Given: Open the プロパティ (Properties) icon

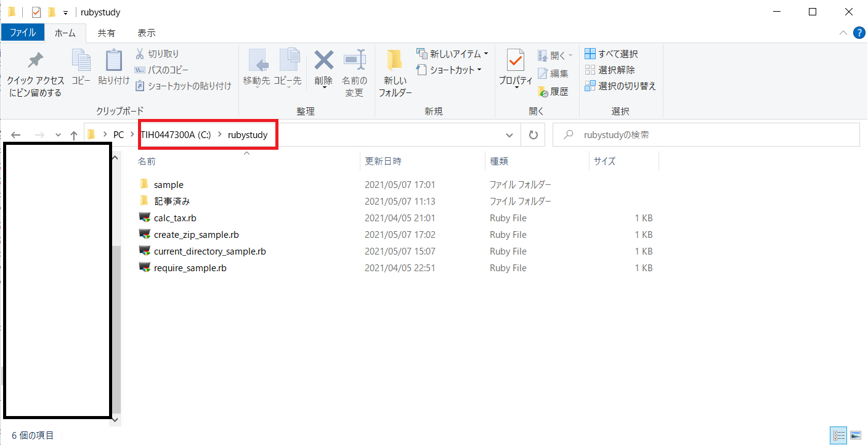Looking at the screenshot, I should 516,60.
